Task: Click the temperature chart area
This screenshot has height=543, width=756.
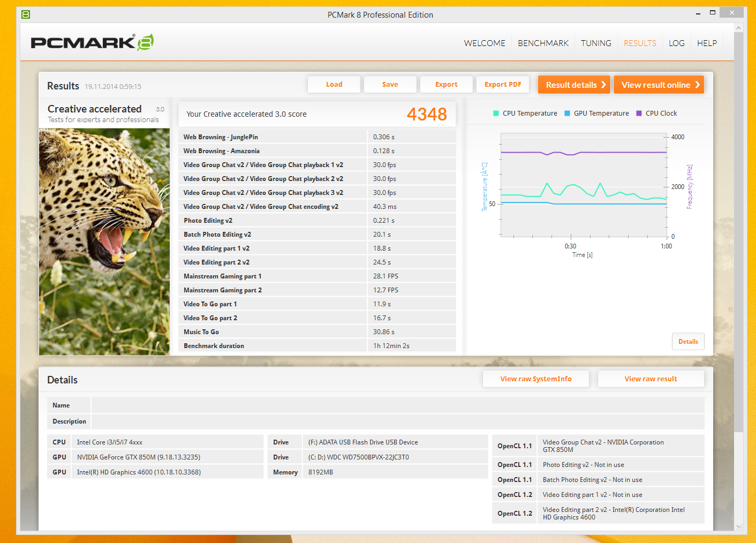Action: tap(584, 185)
